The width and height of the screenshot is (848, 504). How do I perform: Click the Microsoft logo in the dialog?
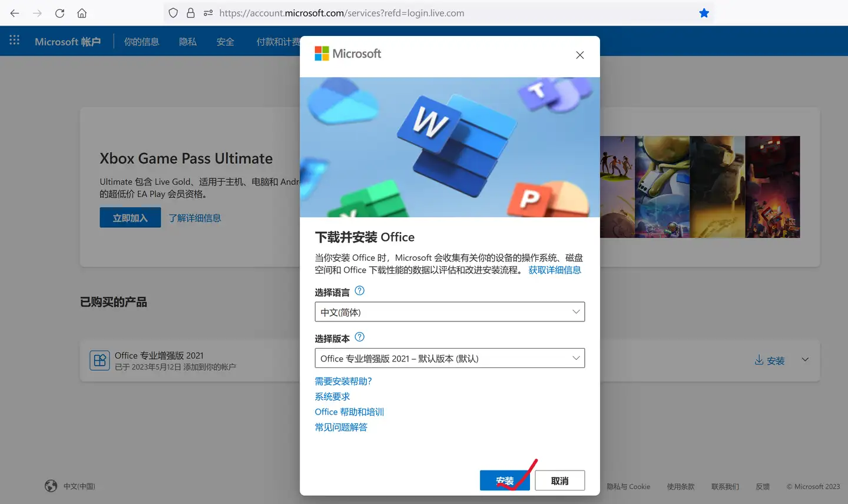pos(348,54)
